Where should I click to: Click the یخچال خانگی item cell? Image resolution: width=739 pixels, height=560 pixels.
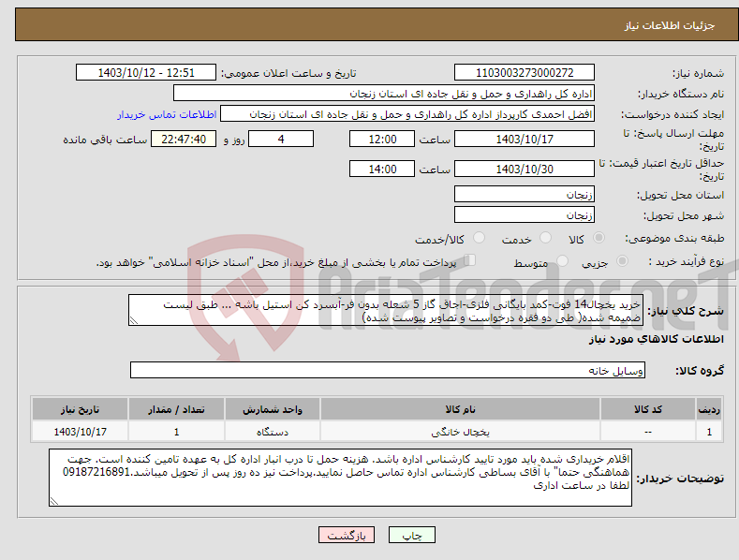coord(460,432)
